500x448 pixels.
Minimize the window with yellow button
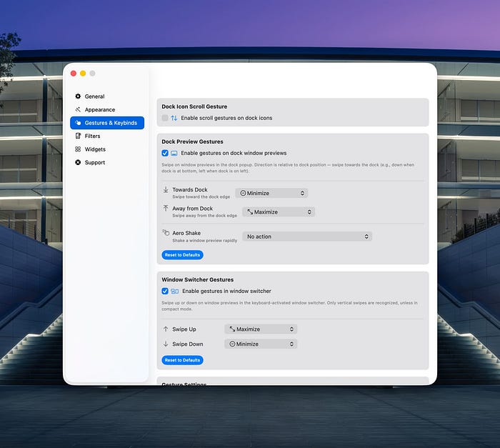[x=83, y=74]
